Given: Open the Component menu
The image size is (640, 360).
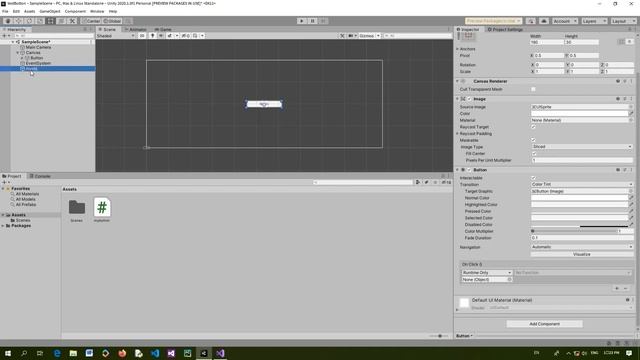Looking at the screenshot, I should (76, 11).
